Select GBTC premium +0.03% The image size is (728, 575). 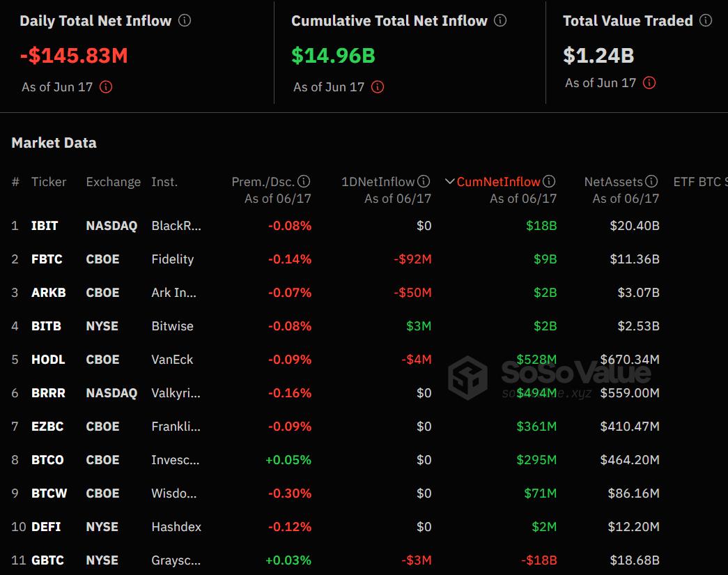click(288, 560)
